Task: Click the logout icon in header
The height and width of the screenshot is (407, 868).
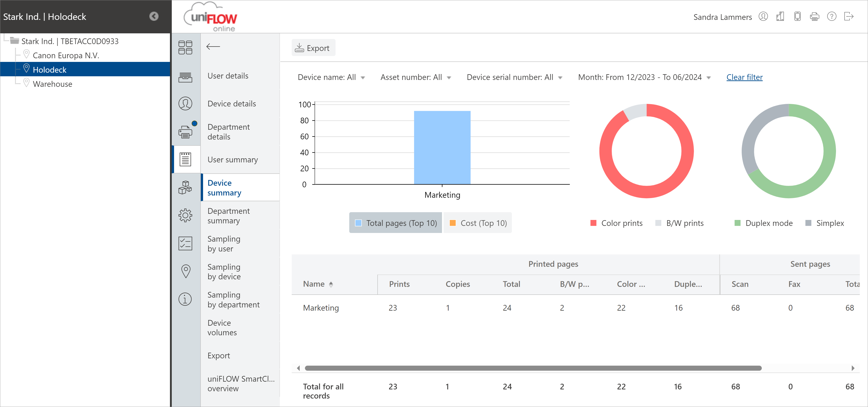Action: 848,16
